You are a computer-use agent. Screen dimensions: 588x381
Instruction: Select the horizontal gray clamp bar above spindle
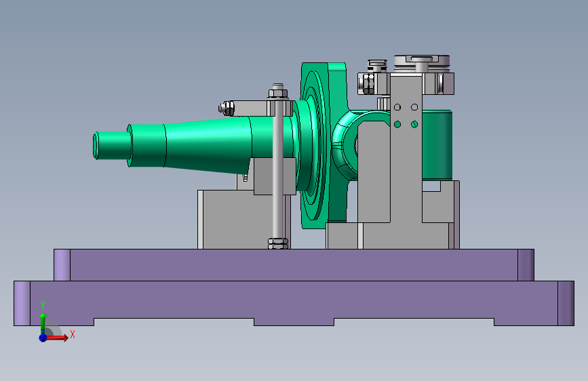tap(259, 108)
